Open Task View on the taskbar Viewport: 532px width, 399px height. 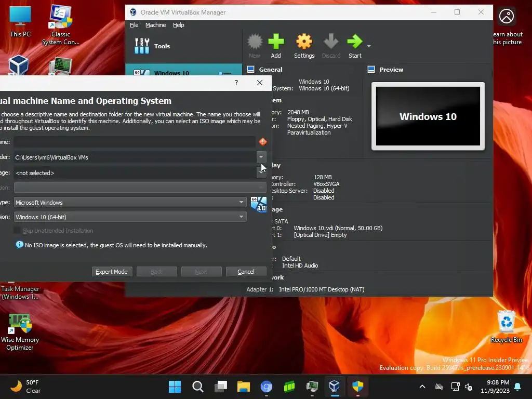click(x=220, y=387)
